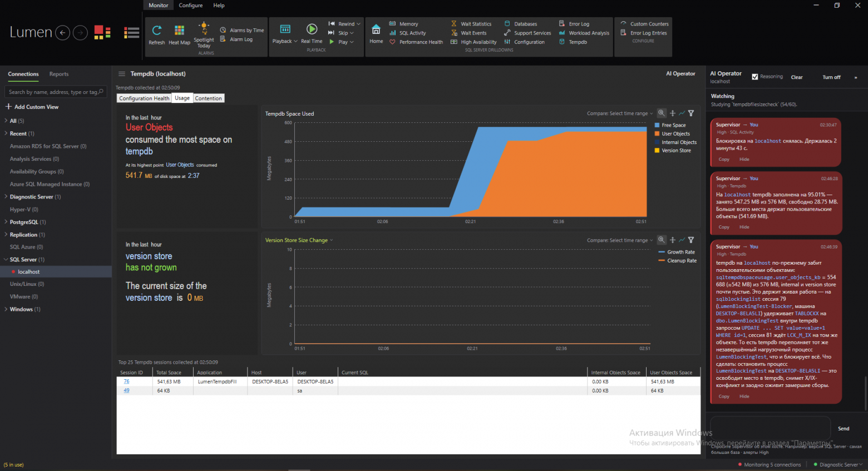Switch to Real Time mode
Screen dimensions: 868x471
(x=312, y=34)
